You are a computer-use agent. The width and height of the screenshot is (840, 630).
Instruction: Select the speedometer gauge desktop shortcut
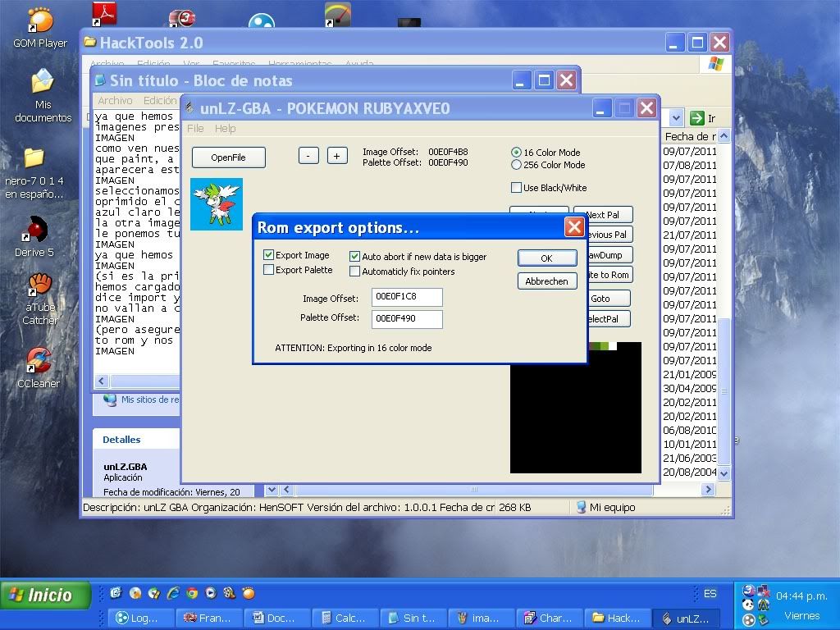(337, 15)
